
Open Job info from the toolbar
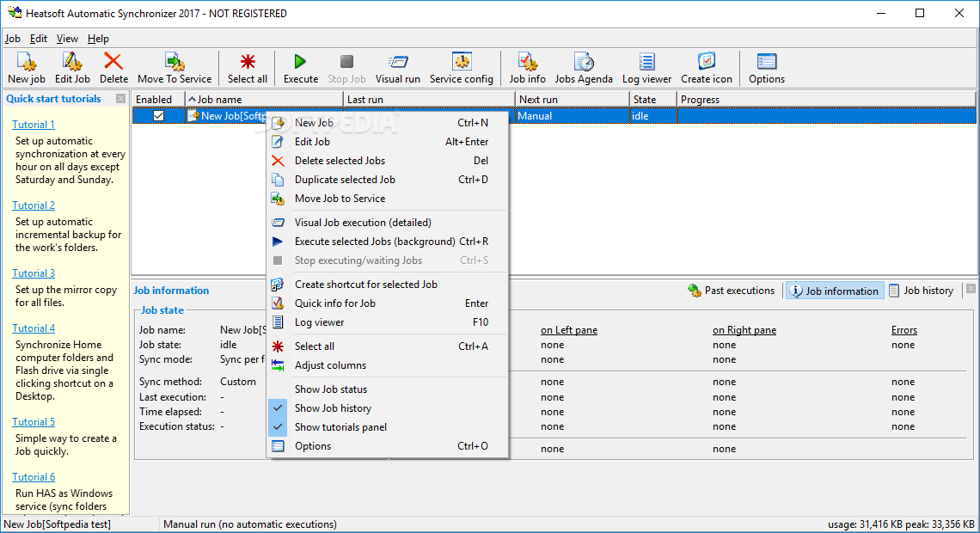pos(527,68)
